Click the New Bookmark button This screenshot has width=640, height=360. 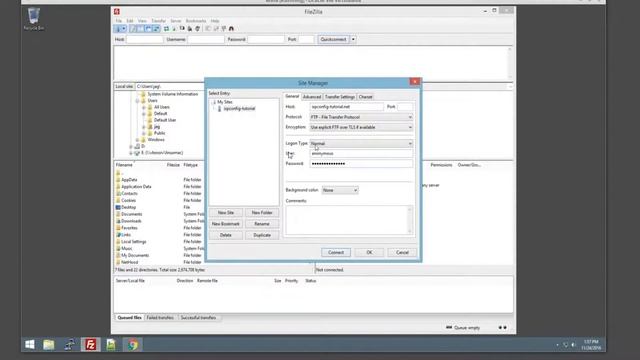(x=226, y=224)
